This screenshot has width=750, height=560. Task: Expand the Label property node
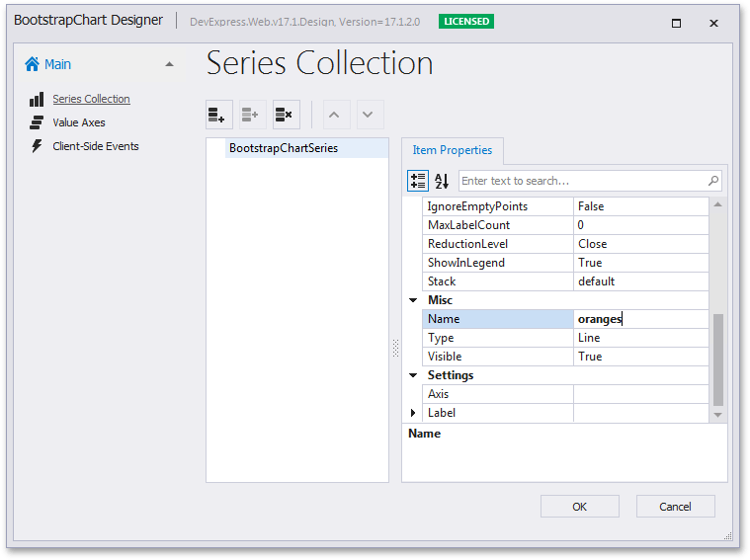pos(413,413)
